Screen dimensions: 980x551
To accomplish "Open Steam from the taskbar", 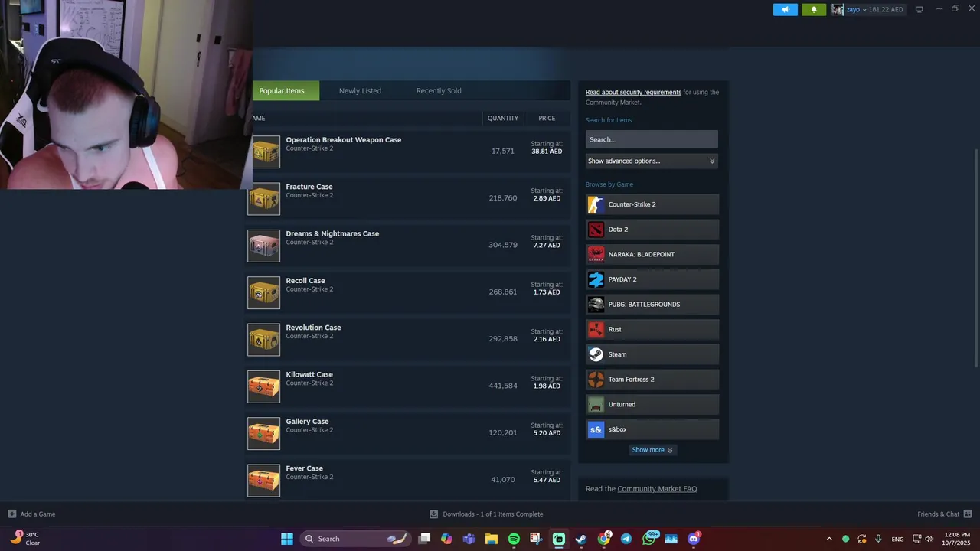I will [581, 539].
